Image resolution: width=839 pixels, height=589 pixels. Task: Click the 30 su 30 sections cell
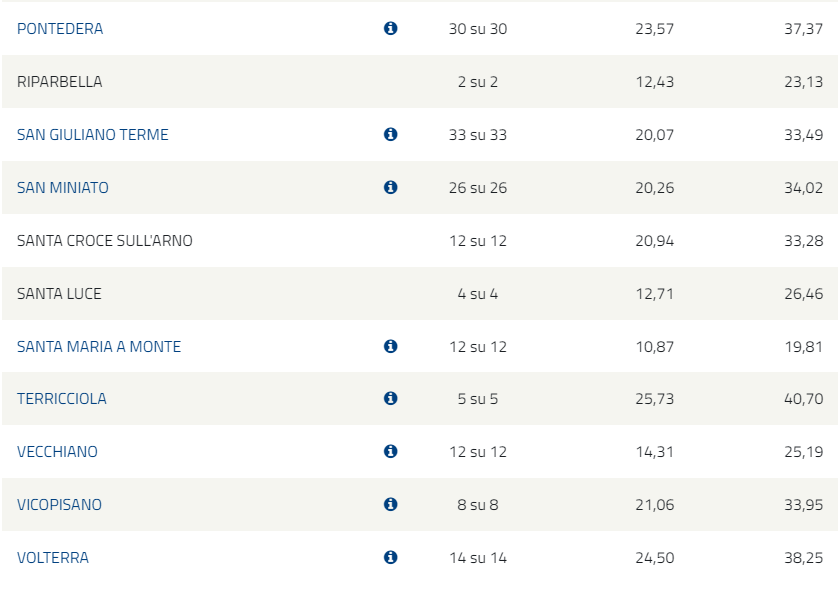478,28
